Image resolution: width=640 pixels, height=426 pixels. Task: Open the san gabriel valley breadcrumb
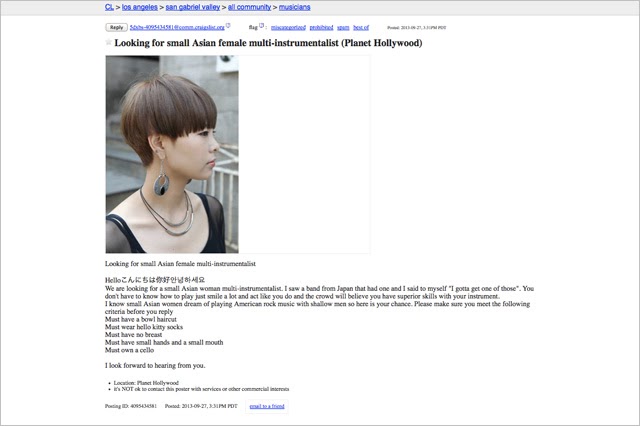click(x=193, y=7)
